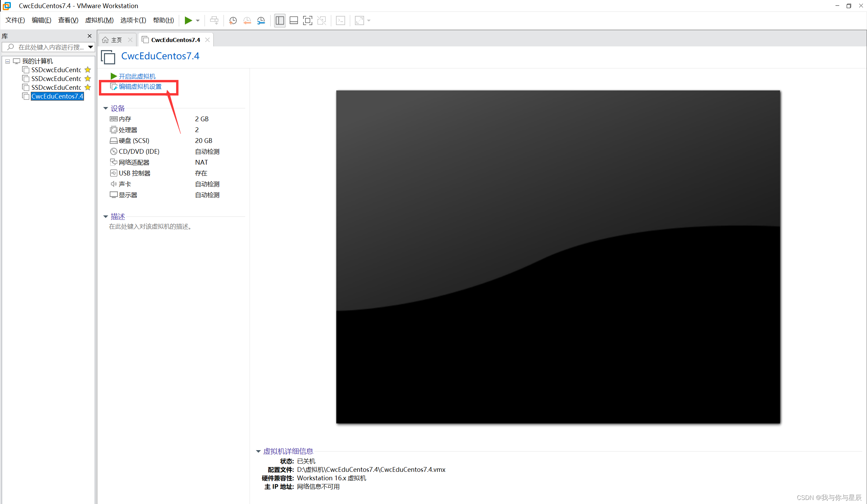Image resolution: width=867 pixels, height=504 pixels.
Task: Collapse the 设备 devices section
Action: point(106,108)
